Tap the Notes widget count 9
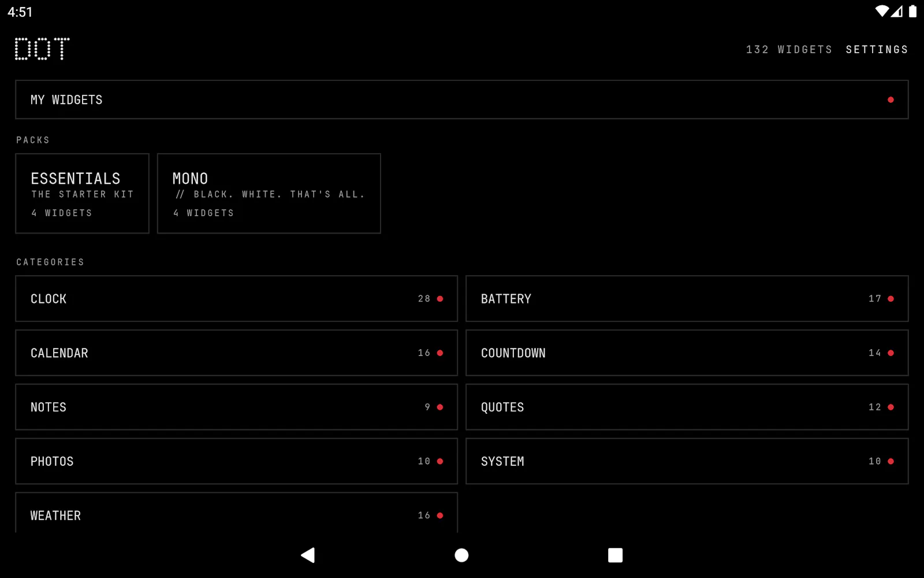 click(428, 407)
